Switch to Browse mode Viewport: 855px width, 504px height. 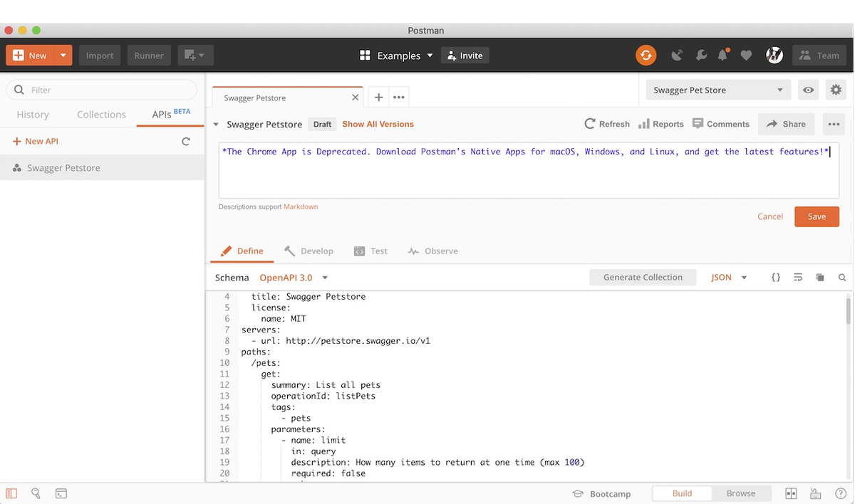(741, 493)
